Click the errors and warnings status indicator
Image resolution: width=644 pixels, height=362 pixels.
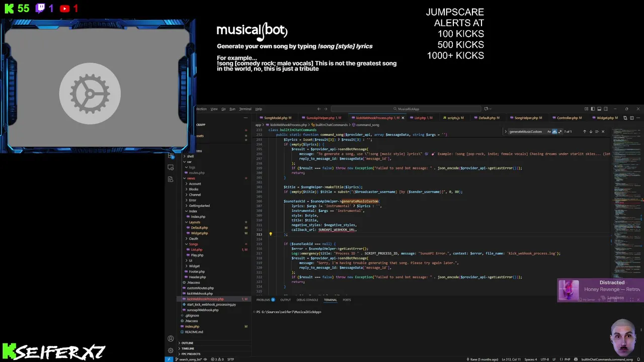(x=217, y=359)
